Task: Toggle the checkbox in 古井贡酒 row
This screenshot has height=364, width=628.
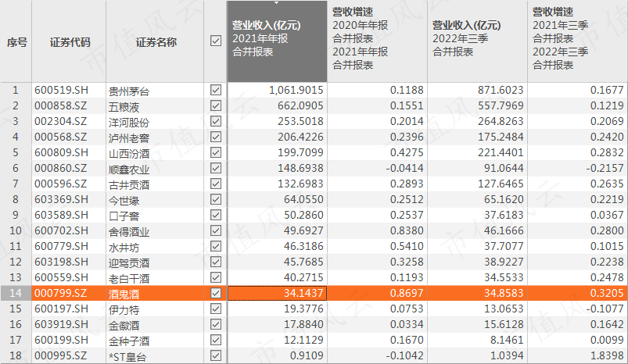Action: [216, 184]
